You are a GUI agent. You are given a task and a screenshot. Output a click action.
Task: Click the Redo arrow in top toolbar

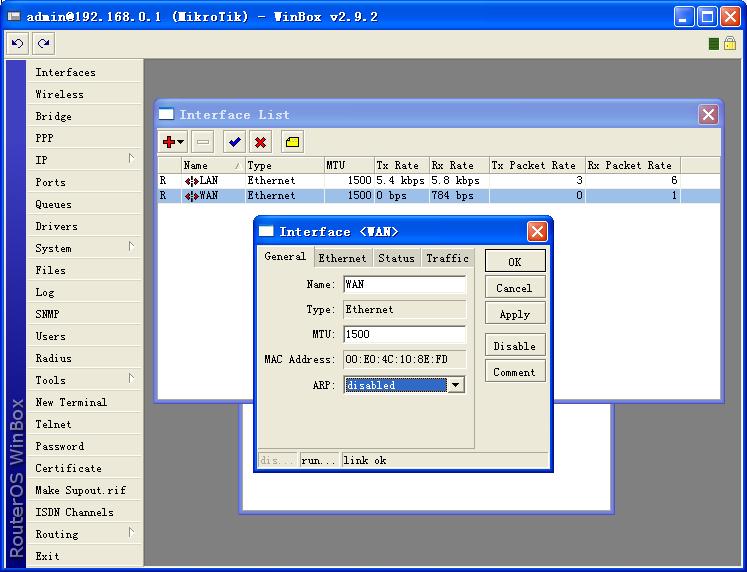pyautogui.click(x=43, y=44)
